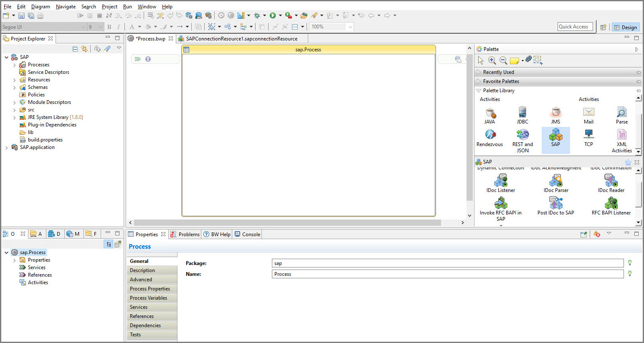Open the Tests properties section

(152, 335)
